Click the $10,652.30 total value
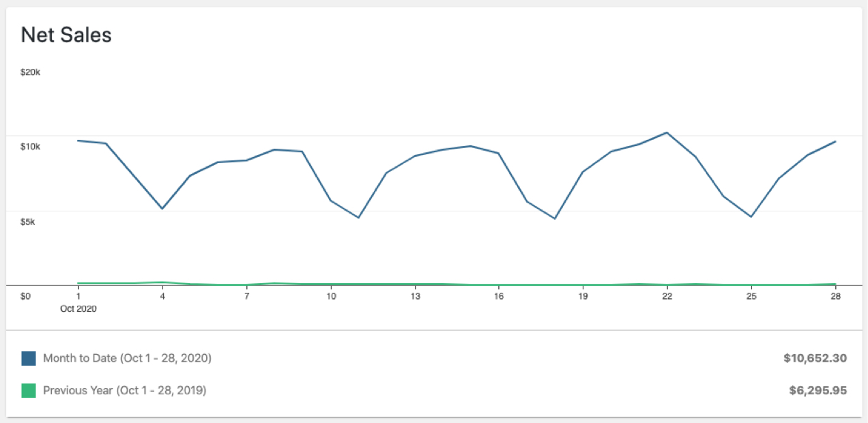This screenshot has height=423, width=868. pos(815,358)
